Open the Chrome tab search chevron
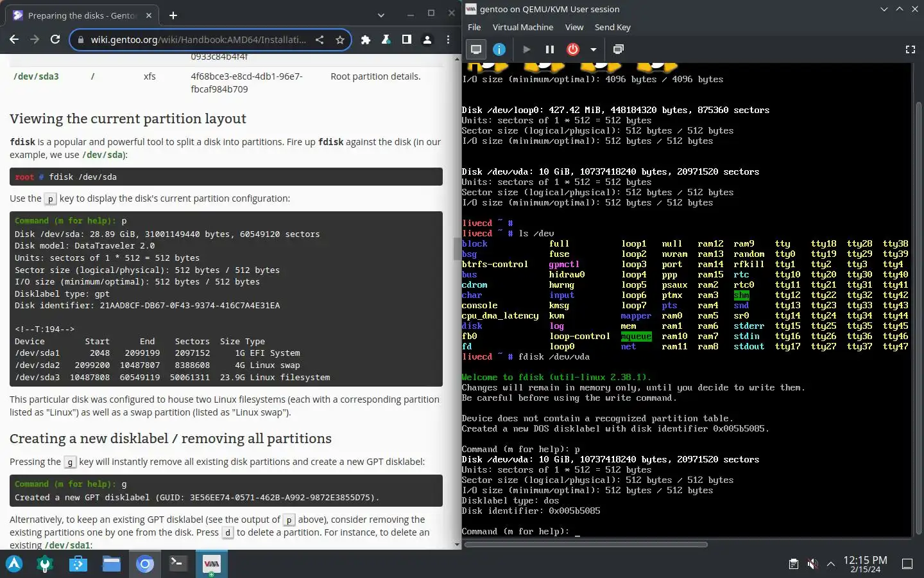 pos(381,15)
